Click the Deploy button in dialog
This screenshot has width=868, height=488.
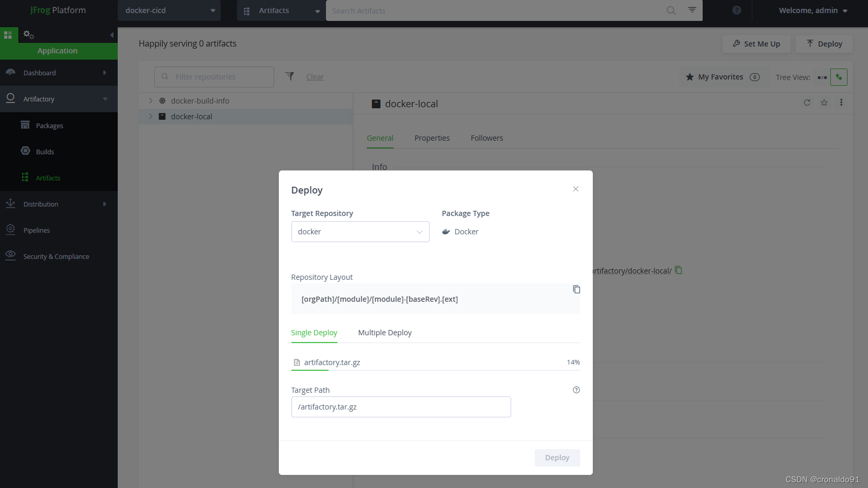(x=557, y=458)
